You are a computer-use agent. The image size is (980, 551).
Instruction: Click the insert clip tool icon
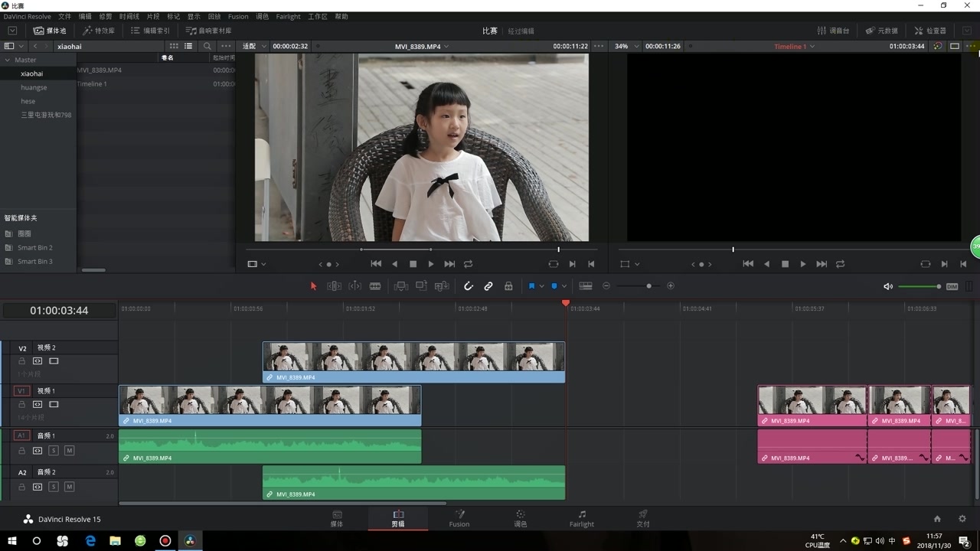coord(400,286)
